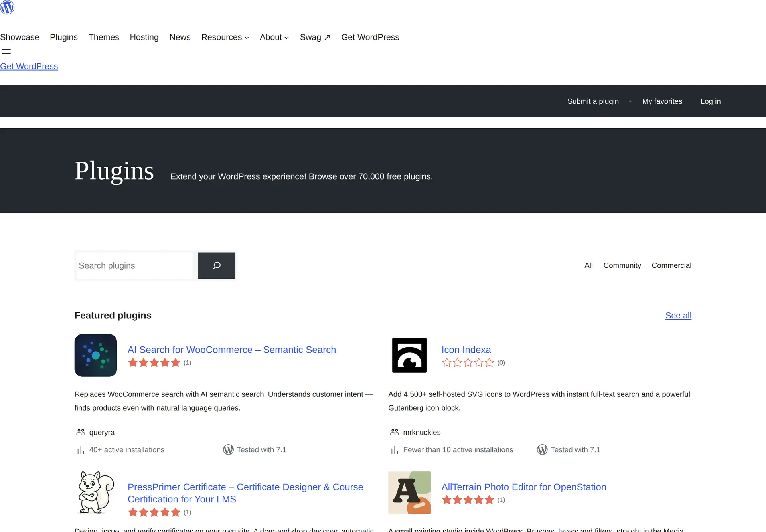Click the star rating for AI Search plugin
766x532 pixels.
pos(154,363)
